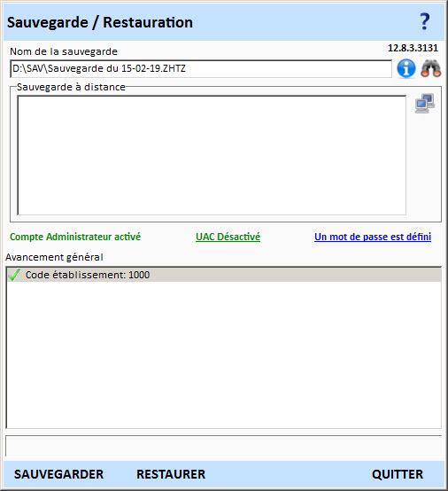
Task: Click the SAUVEGARDER button
Action: (x=58, y=474)
